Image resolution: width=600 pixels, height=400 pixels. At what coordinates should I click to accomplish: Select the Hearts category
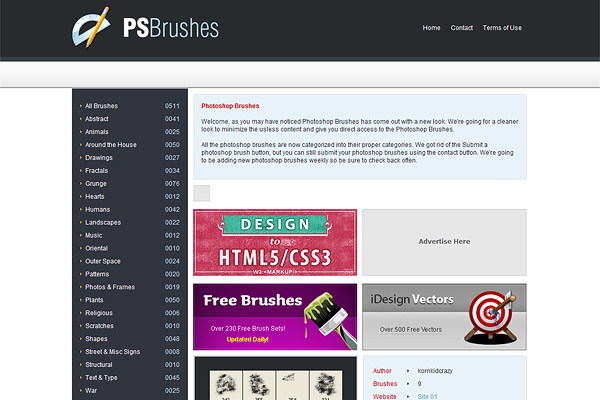click(95, 197)
